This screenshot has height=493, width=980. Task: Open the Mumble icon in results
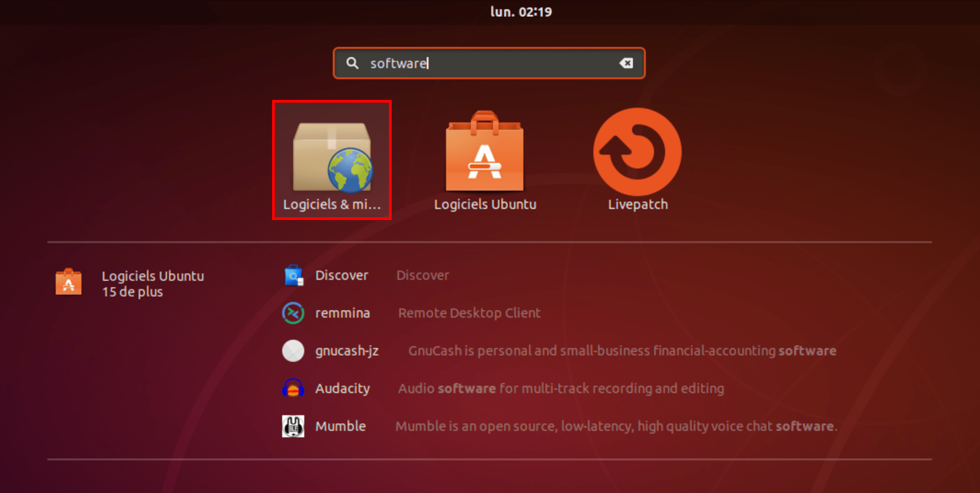pyautogui.click(x=293, y=426)
